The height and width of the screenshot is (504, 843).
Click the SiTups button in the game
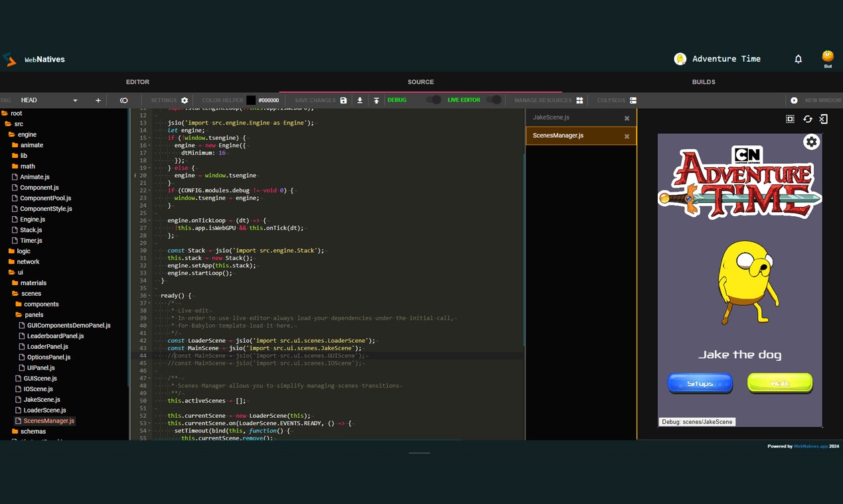pos(700,383)
